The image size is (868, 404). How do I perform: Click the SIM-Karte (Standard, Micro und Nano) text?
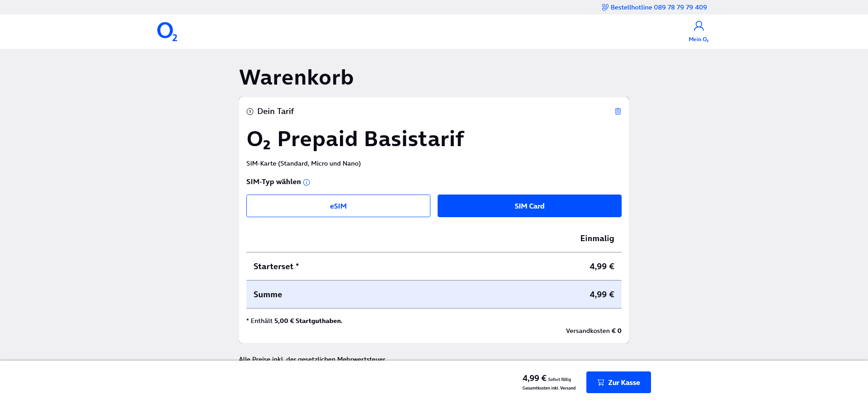303,163
